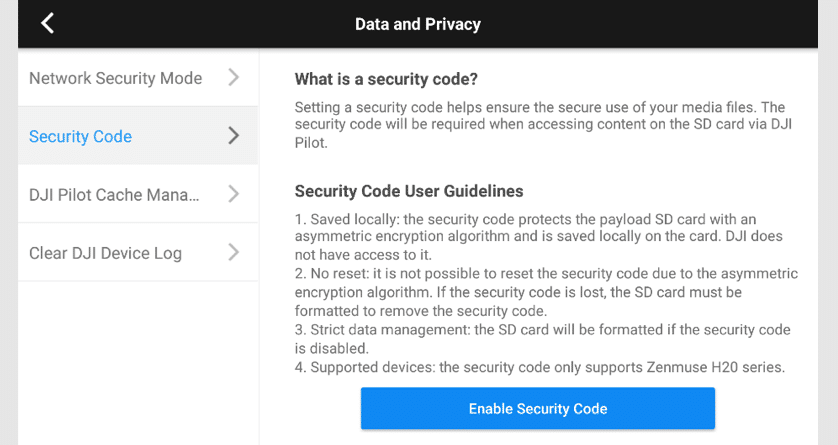Open DJI Pilot Cache Management entry
The height and width of the screenshot is (445, 838).
[114, 194]
